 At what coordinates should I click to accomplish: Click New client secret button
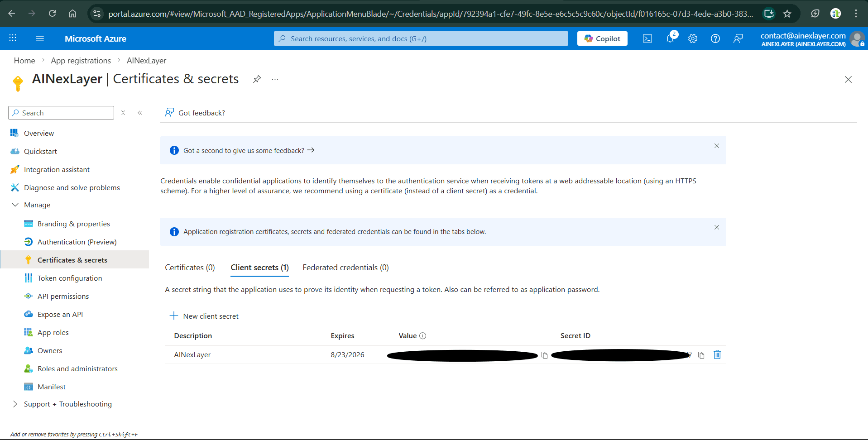204,316
